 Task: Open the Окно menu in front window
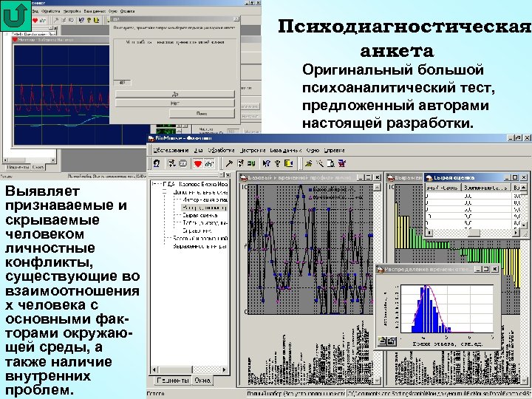coord(313,150)
